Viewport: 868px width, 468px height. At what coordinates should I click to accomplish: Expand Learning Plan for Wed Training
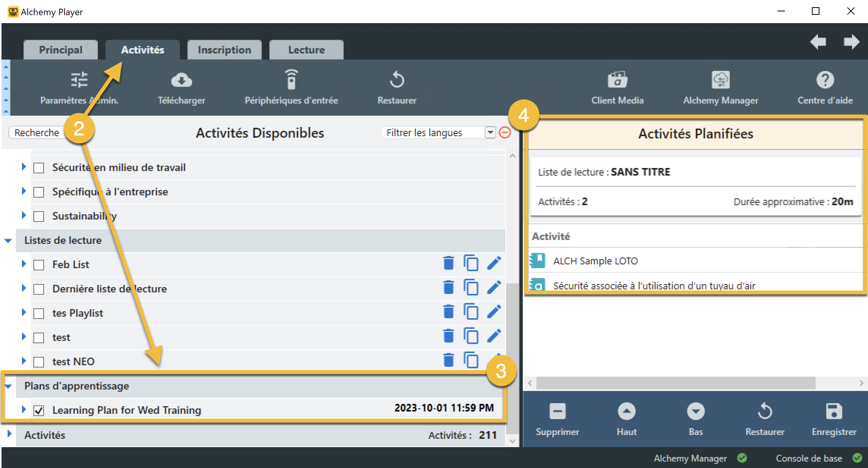pyautogui.click(x=24, y=409)
